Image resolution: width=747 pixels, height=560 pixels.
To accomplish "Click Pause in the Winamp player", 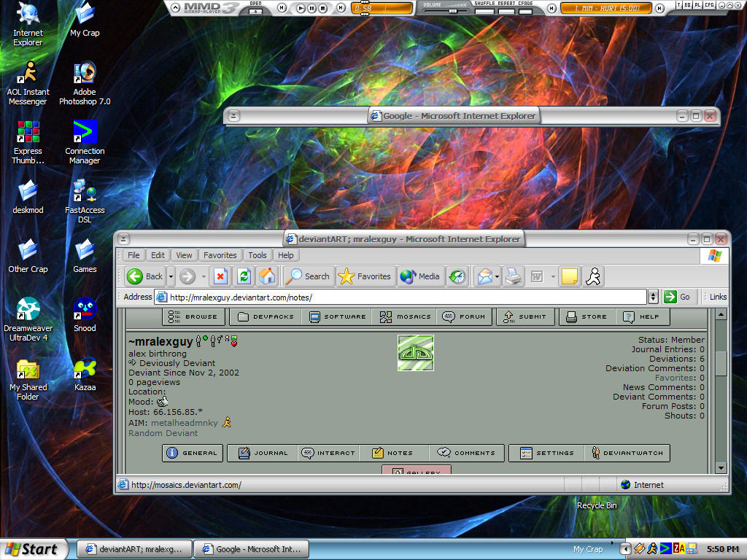I will pos(311,7).
